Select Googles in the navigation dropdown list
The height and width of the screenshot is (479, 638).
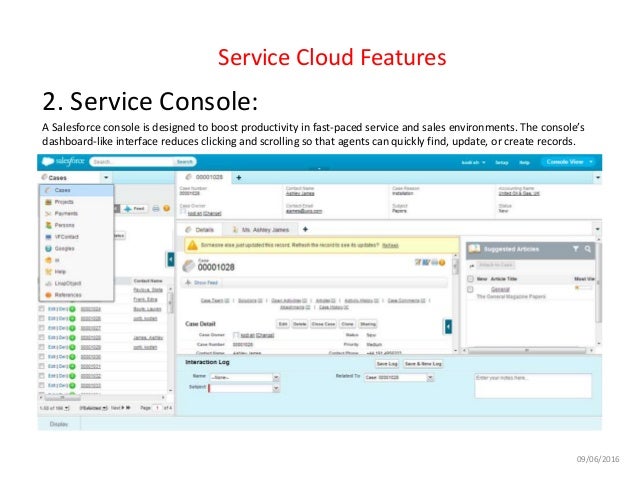pyautogui.click(x=76, y=248)
